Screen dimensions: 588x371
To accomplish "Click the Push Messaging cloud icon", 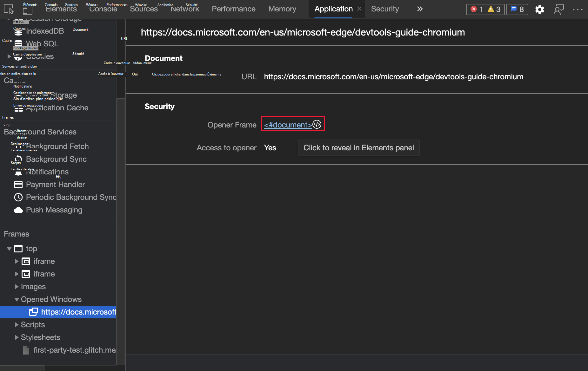I will point(18,210).
